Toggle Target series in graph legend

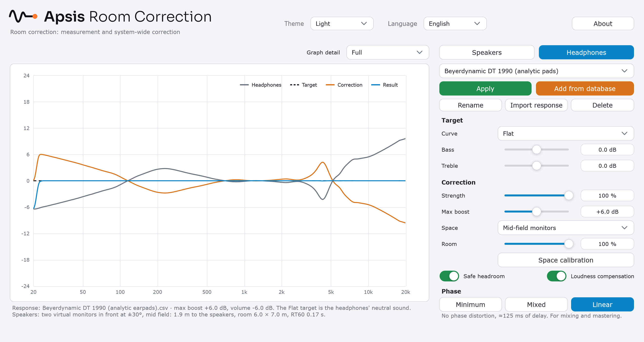(303, 85)
